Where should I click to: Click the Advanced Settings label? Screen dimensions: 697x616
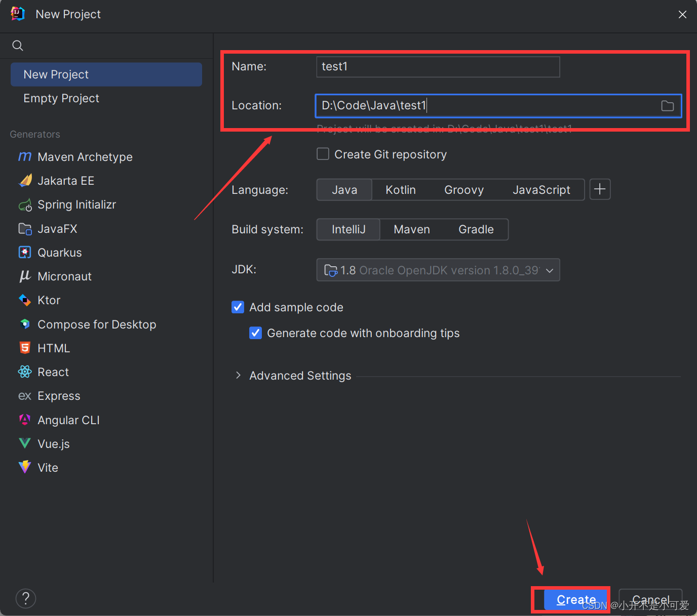[x=300, y=376]
